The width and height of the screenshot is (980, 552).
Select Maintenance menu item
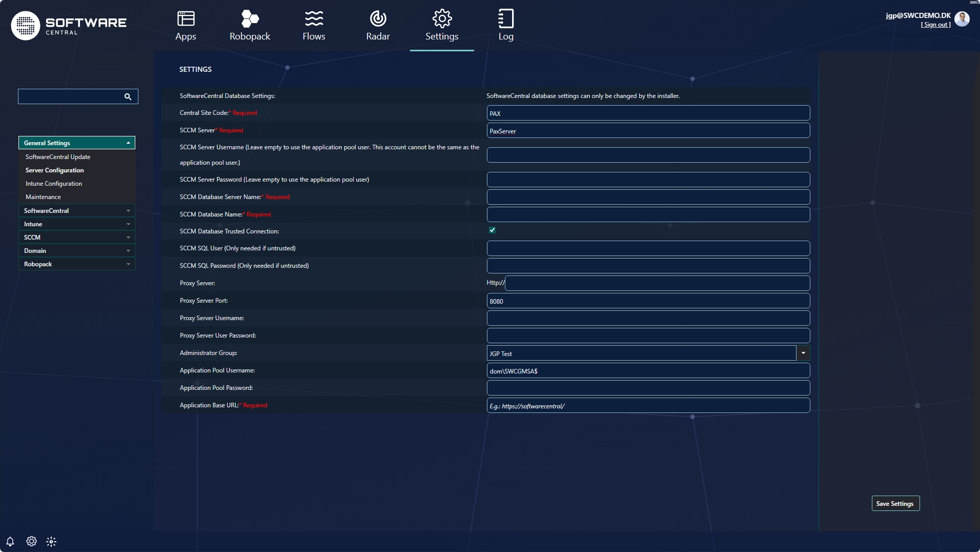tap(43, 197)
